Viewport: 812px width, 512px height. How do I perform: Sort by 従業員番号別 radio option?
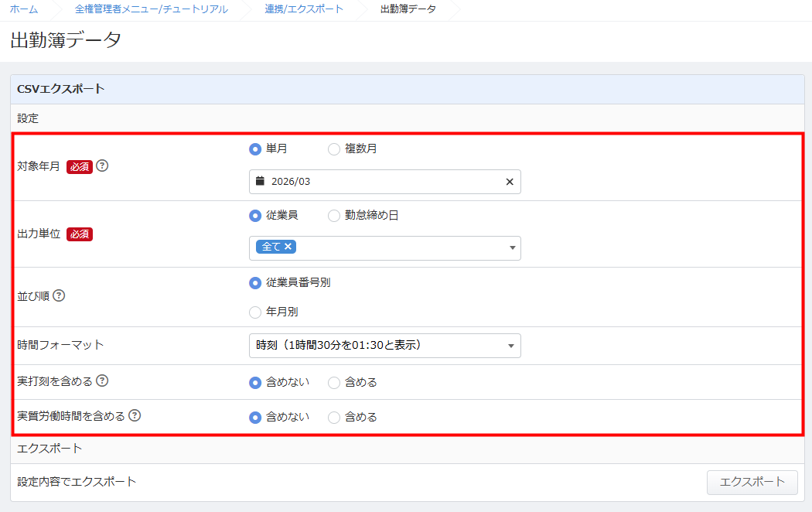point(254,282)
